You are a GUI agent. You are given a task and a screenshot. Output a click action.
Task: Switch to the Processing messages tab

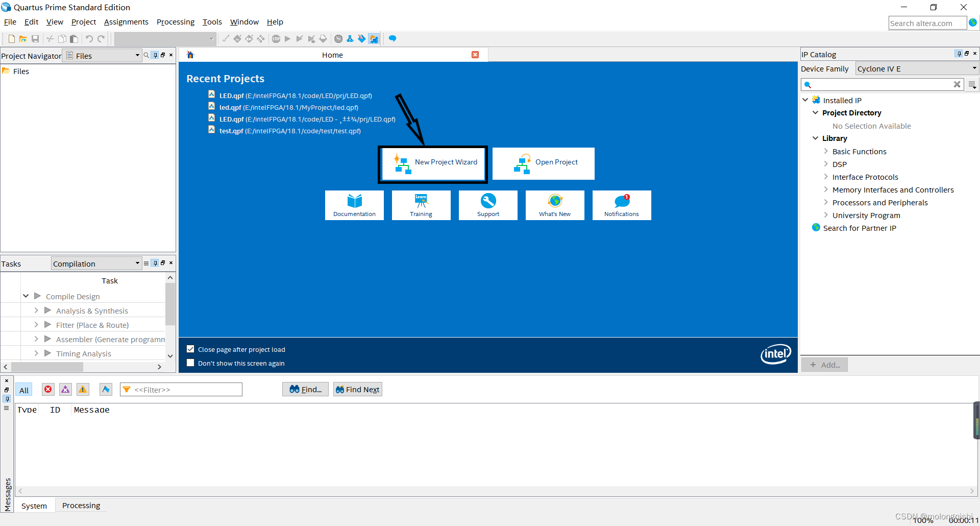click(x=81, y=505)
